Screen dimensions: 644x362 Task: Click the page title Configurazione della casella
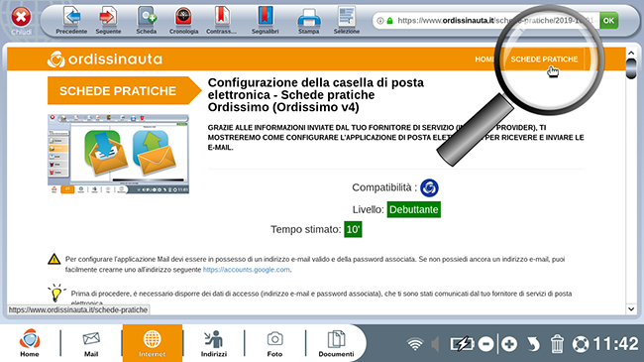pos(315,95)
